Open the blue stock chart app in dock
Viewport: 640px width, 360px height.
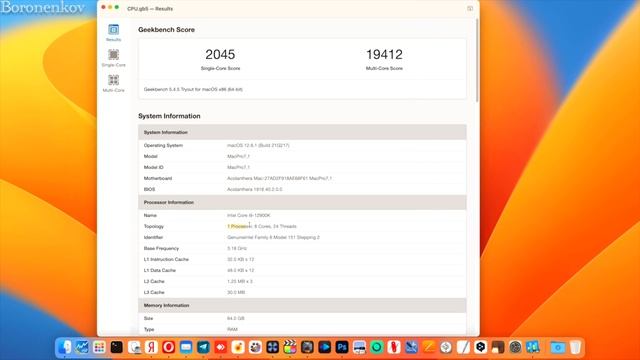tap(82, 347)
